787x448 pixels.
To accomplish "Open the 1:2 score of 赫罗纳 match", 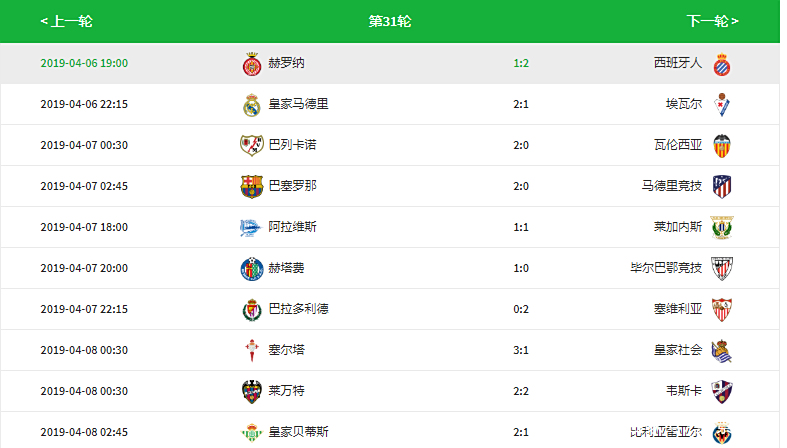I will (x=521, y=63).
